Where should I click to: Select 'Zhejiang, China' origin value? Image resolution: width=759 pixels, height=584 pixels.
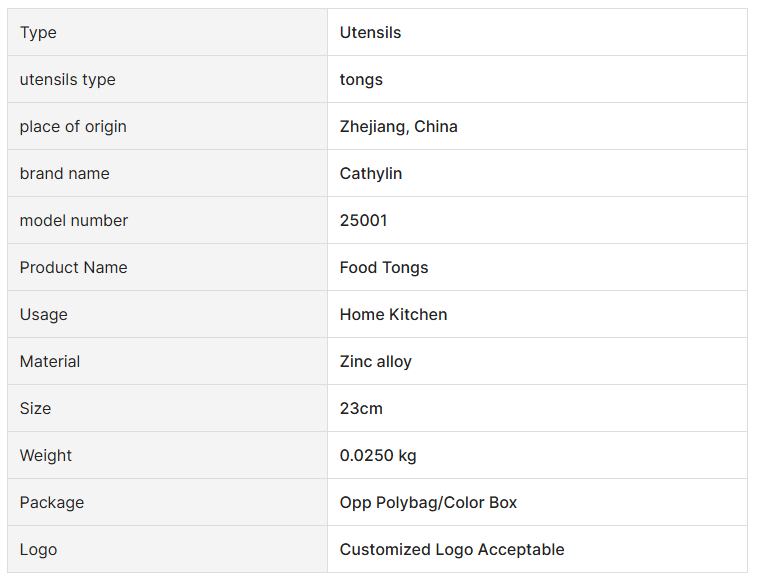pos(398,127)
